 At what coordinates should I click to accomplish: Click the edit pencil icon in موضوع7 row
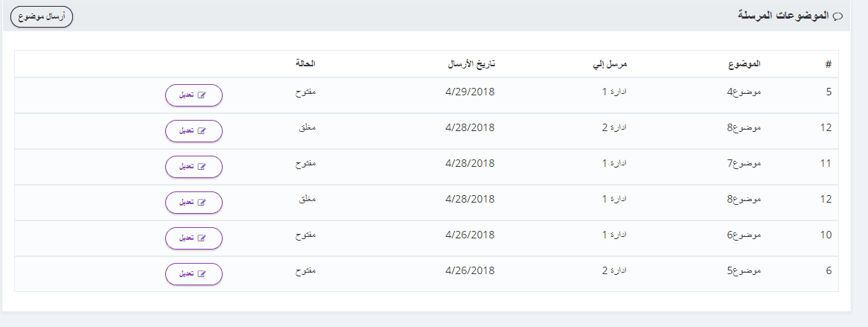[201, 167]
